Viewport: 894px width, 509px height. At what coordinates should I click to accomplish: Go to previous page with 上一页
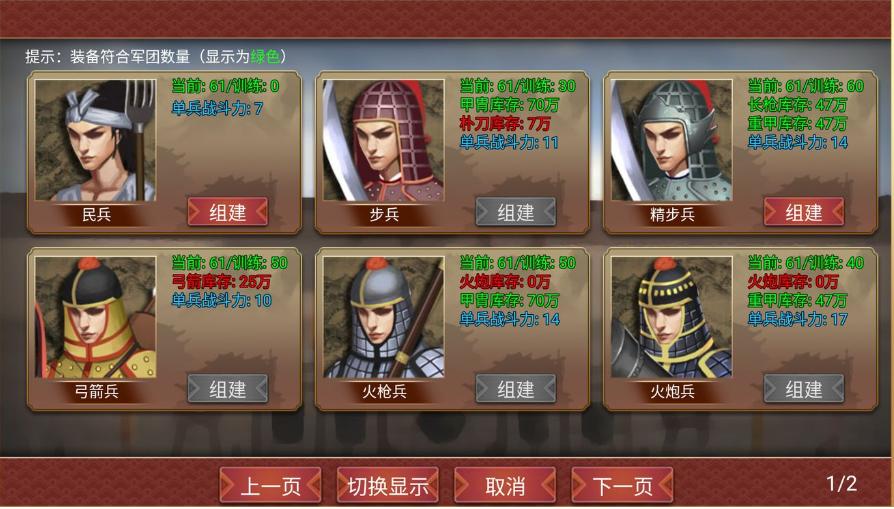point(270,486)
